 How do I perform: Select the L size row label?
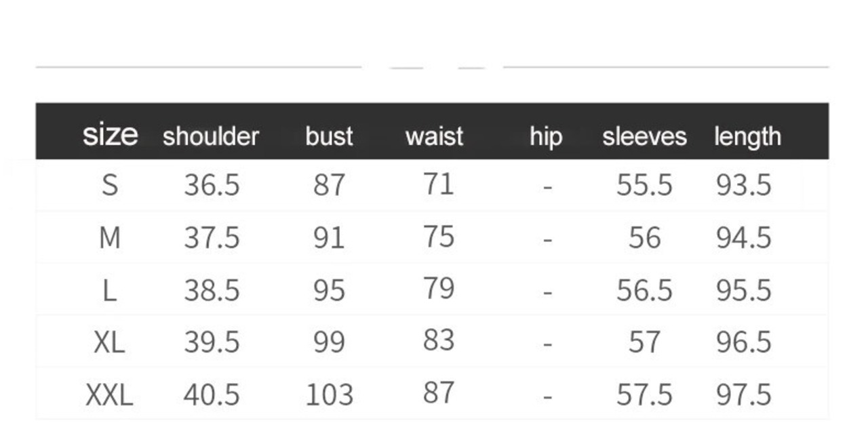pos(110,291)
